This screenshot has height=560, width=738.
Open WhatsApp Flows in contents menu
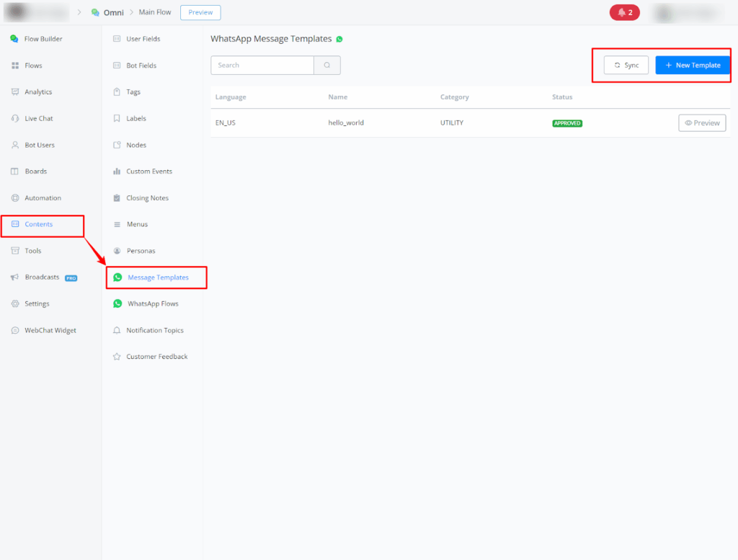coord(153,304)
